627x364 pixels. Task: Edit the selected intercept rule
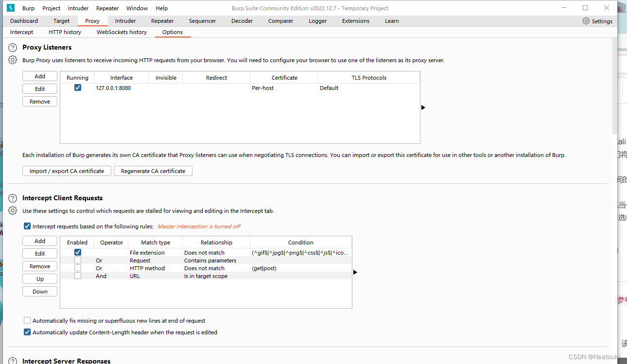click(40, 254)
